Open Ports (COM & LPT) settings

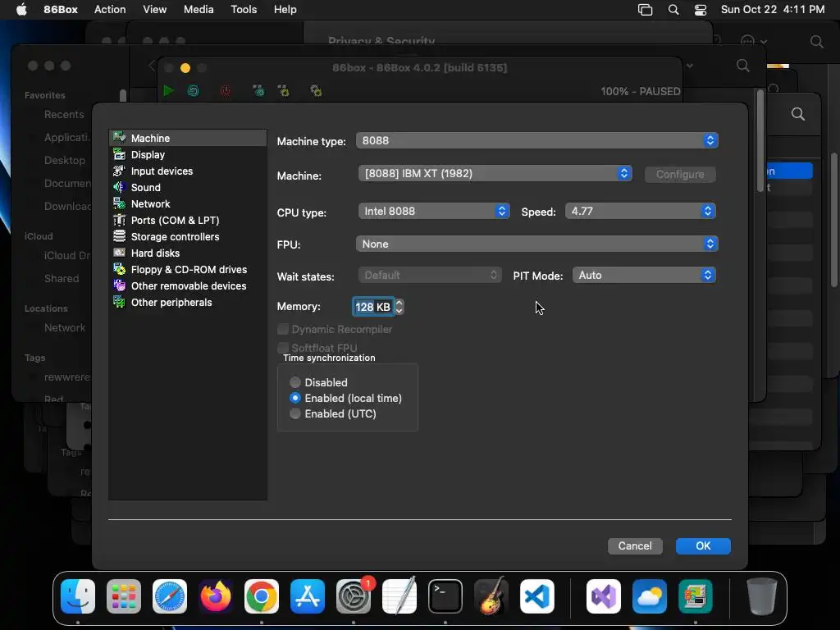pos(188,221)
